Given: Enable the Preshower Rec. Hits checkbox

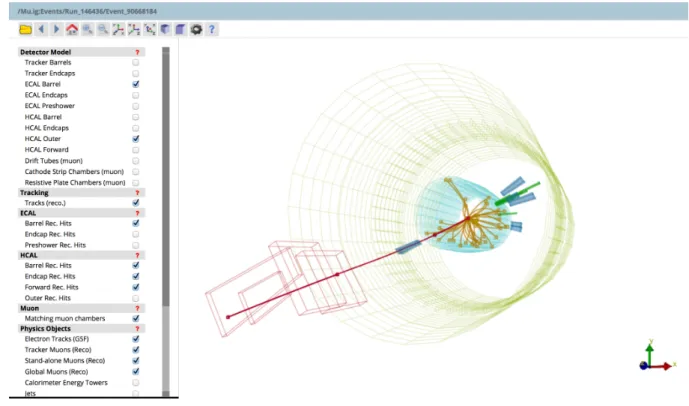Looking at the screenshot, I should (136, 246).
